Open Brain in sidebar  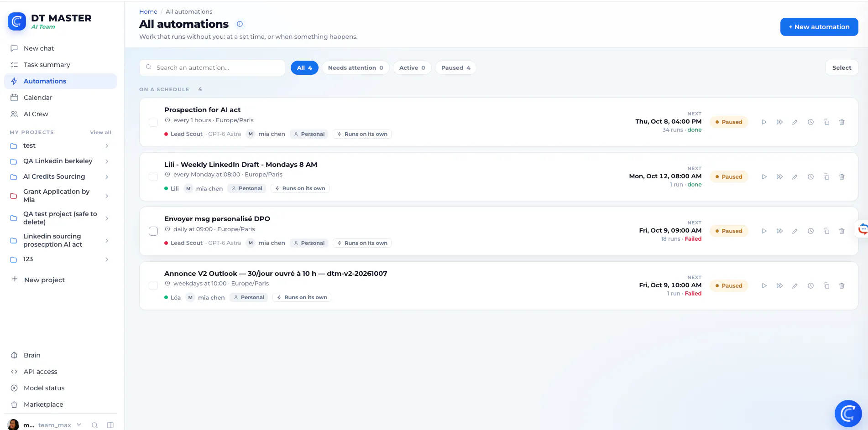click(x=60, y=355)
